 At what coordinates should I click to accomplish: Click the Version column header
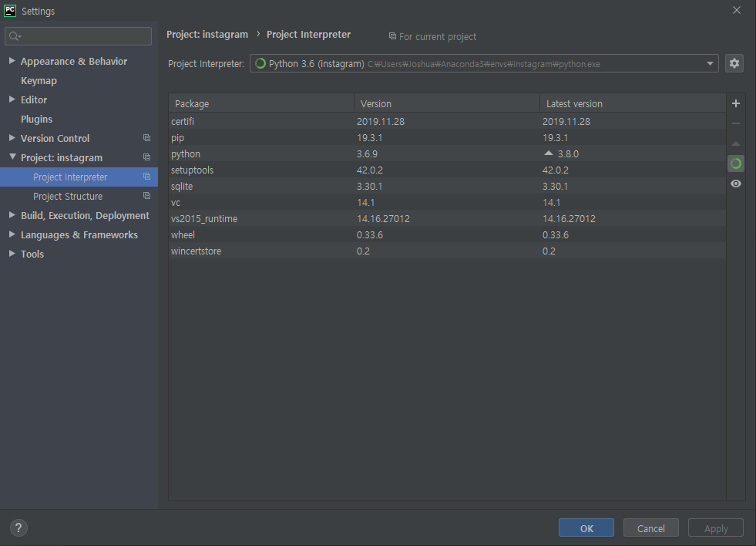[x=447, y=103]
